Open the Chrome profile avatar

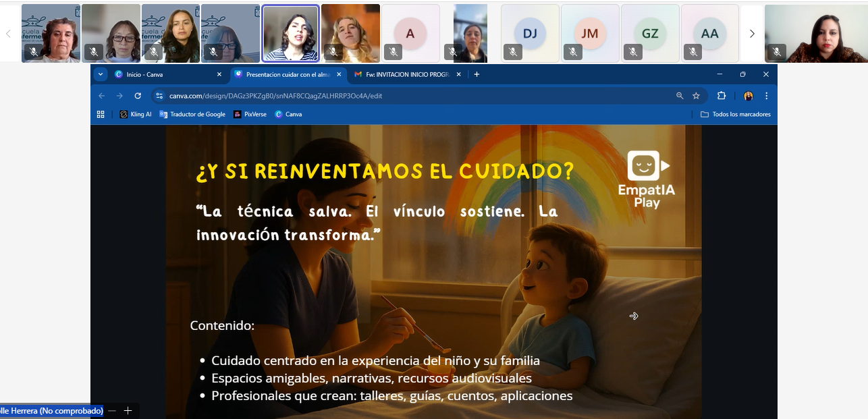click(x=748, y=96)
